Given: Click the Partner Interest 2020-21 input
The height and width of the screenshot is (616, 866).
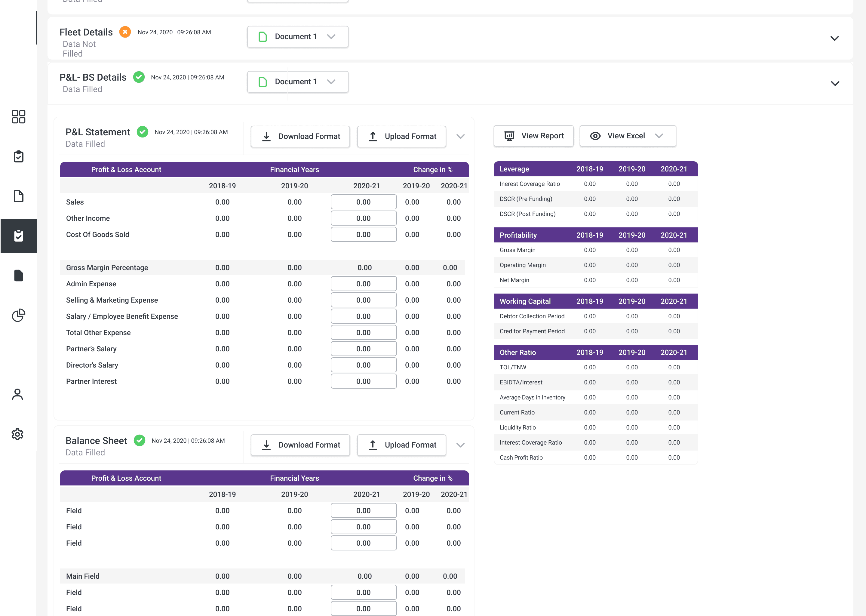Looking at the screenshot, I should tap(364, 382).
